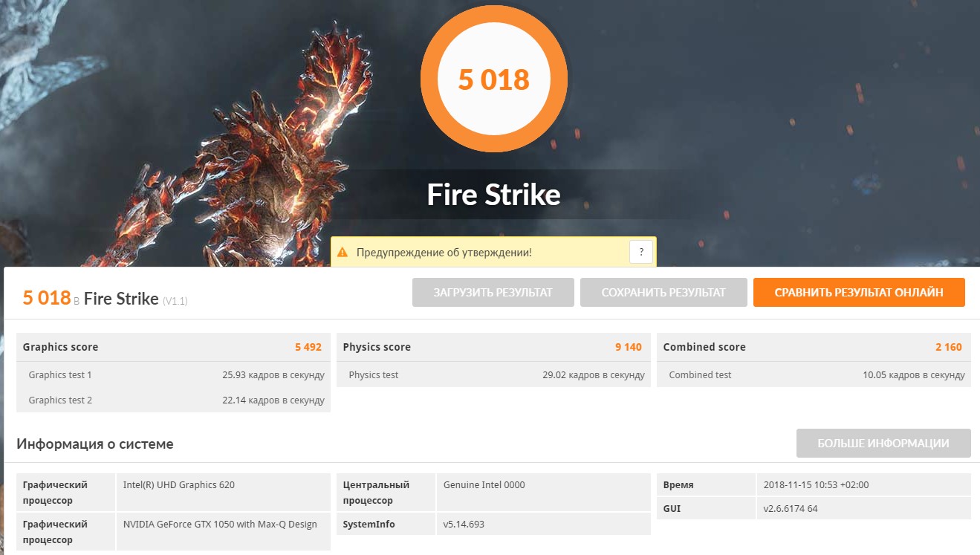Select the Graphics test 2 row
This screenshot has width=980, height=555.
pyautogui.click(x=173, y=400)
